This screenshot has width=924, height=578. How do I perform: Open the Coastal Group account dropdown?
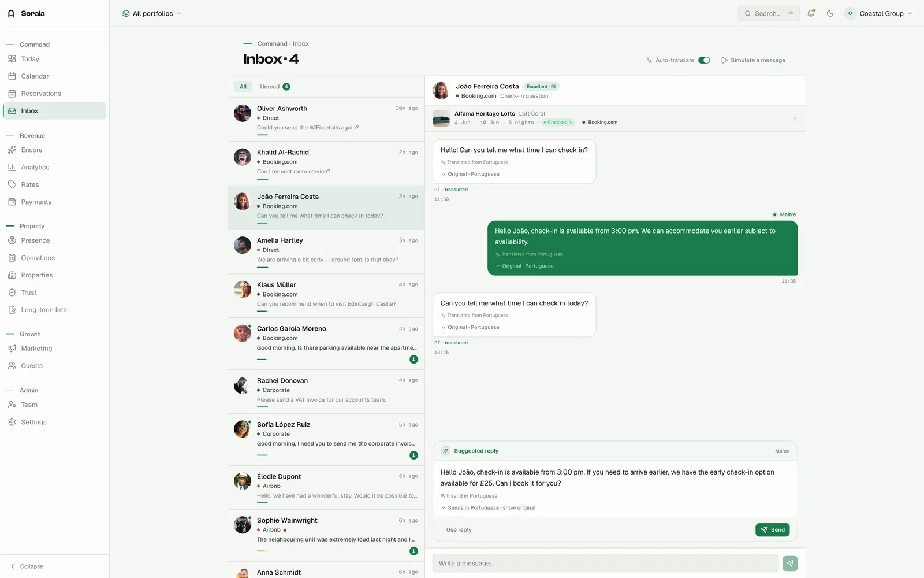878,13
